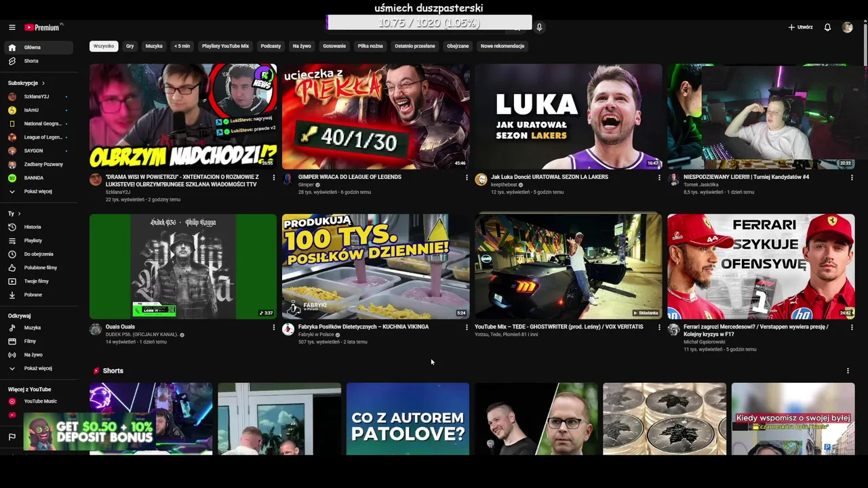
Task: Show more Odkrywaj items with Pokaż więcej
Action: [38, 369]
